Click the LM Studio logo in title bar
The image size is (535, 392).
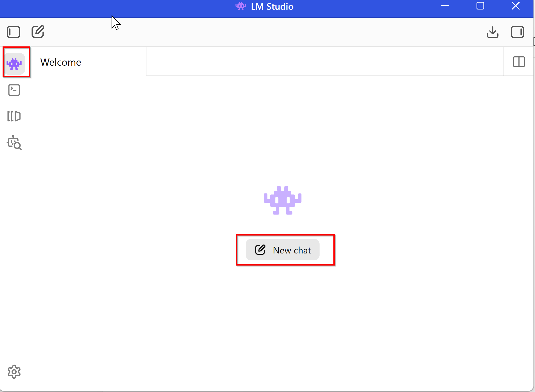pyautogui.click(x=240, y=6)
